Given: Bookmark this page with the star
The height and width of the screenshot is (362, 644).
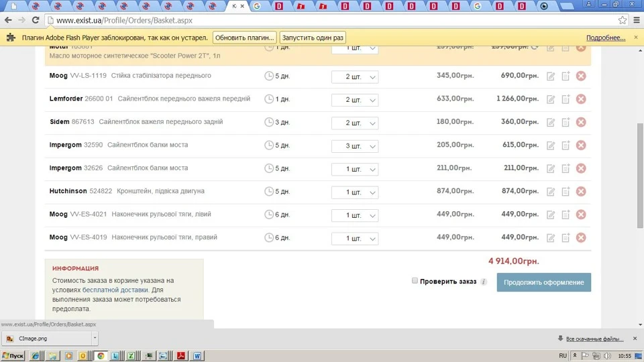Looking at the screenshot, I should click(x=623, y=20).
